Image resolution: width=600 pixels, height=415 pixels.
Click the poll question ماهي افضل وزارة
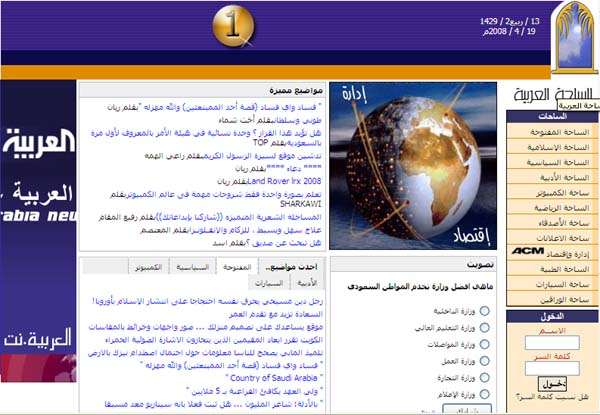pos(420,287)
